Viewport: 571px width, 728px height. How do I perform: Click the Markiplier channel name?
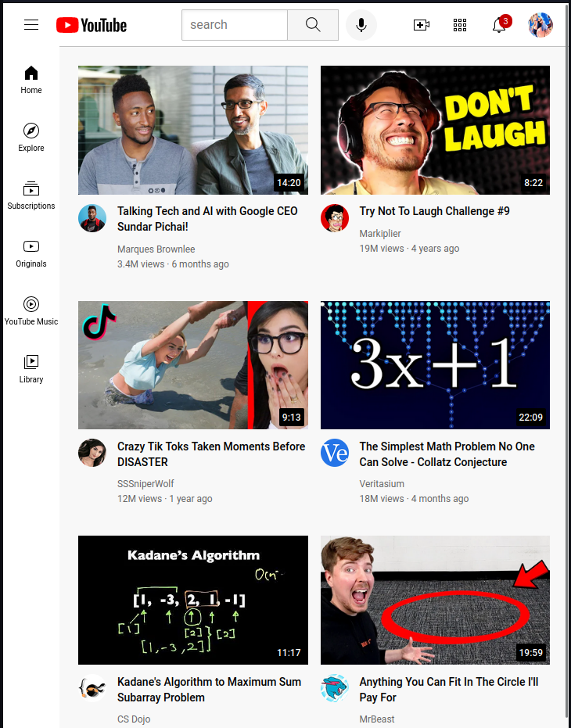click(380, 234)
